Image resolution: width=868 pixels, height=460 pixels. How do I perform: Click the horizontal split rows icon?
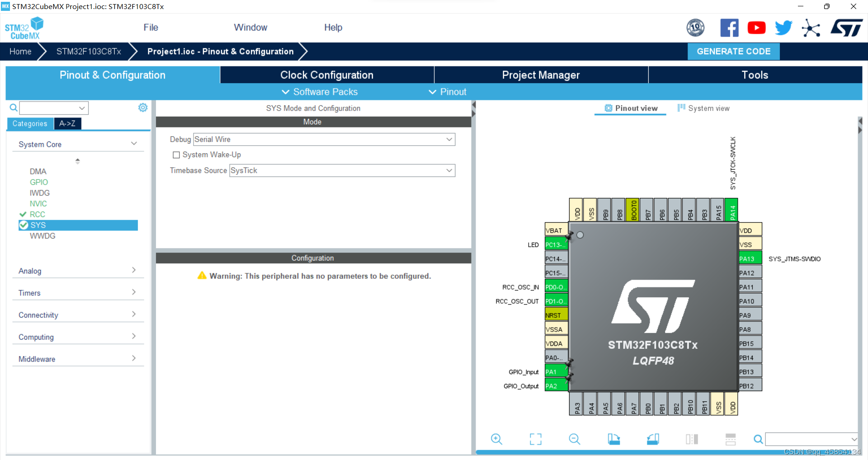[731, 439]
